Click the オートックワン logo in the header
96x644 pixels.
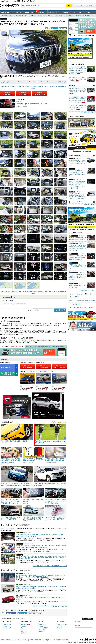[x=10, y=5]
